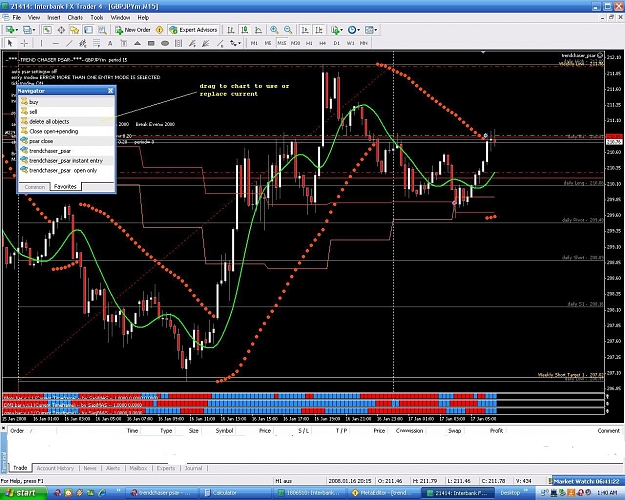Image resolution: width=625 pixels, height=500 pixels.
Task: Select the Horizontal Line tool
Action: [x=55, y=43]
